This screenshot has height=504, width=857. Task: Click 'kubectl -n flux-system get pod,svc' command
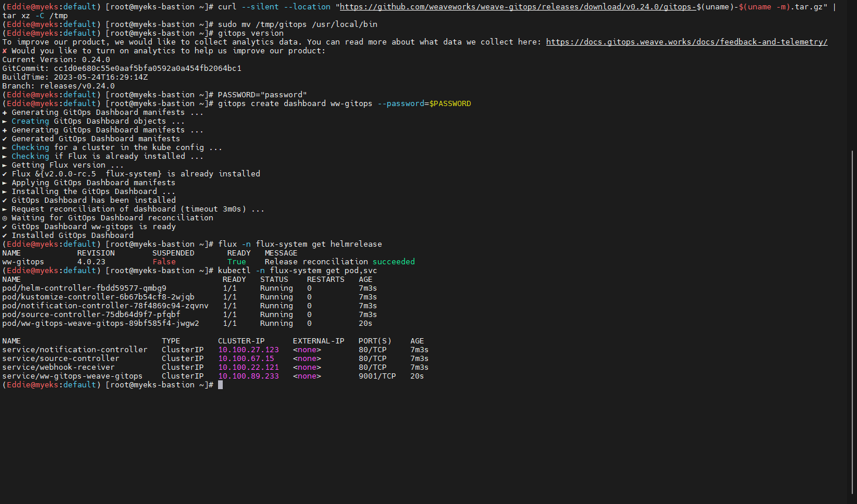coord(298,271)
